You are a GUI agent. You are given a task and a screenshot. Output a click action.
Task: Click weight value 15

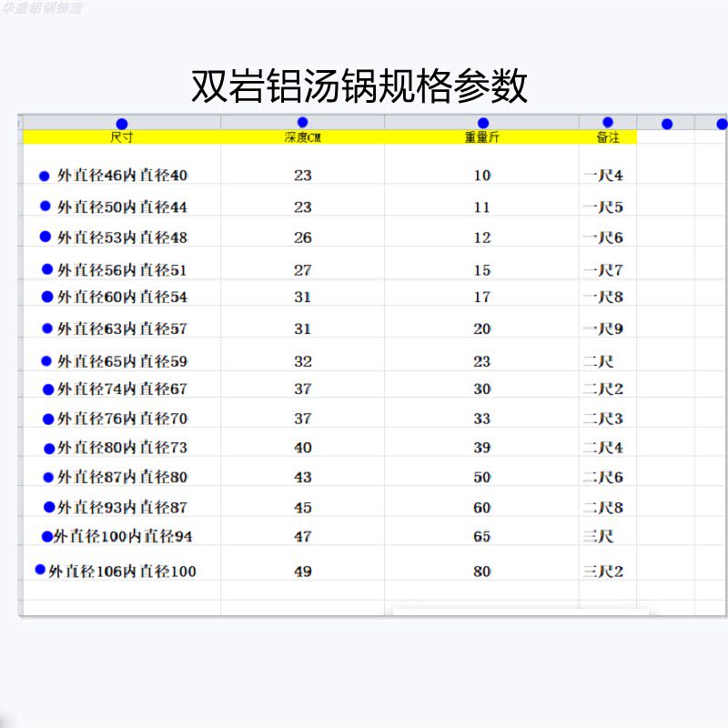coord(482,270)
